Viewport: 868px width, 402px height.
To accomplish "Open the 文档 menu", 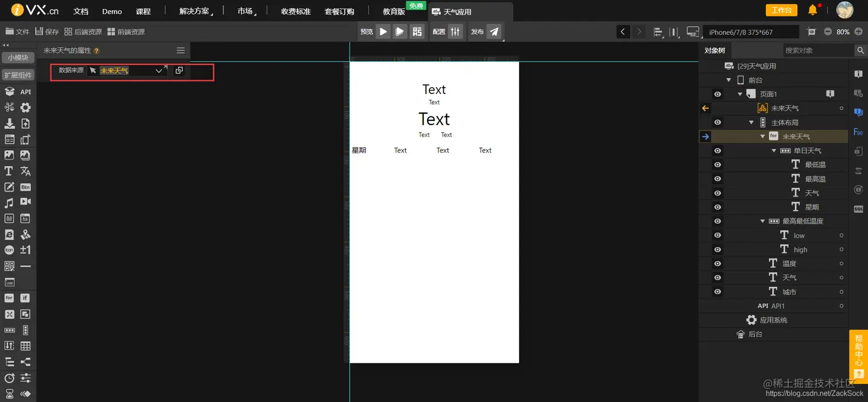I will tap(80, 11).
